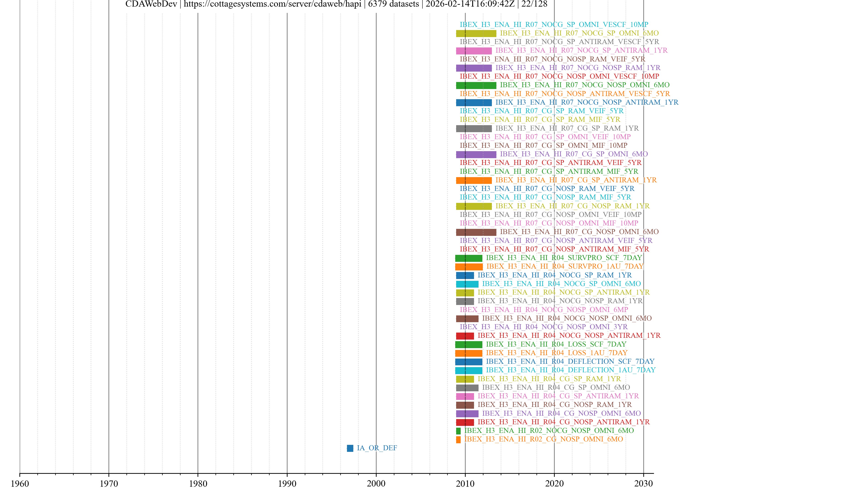This screenshot has width=868, height=488.
Task: Click the orange R04_SURVPRO_1AU_7DAY timeline bar
Action: [469, 267]
